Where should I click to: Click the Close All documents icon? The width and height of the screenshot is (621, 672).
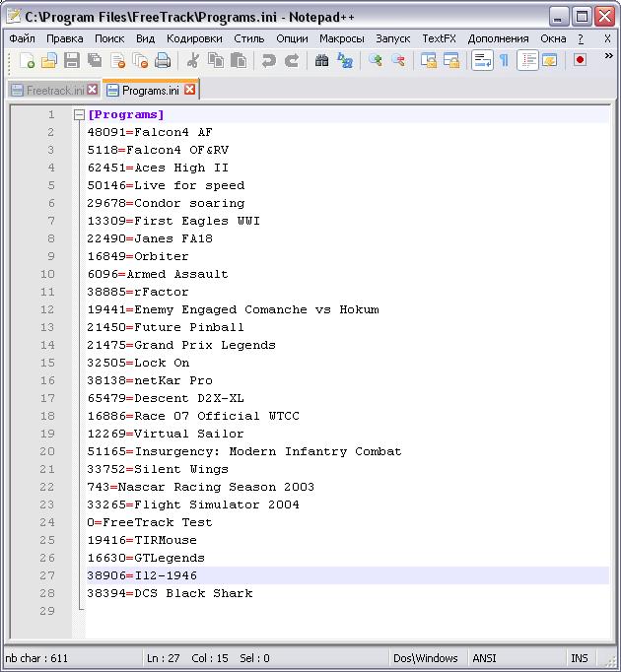tap(140, 60)
